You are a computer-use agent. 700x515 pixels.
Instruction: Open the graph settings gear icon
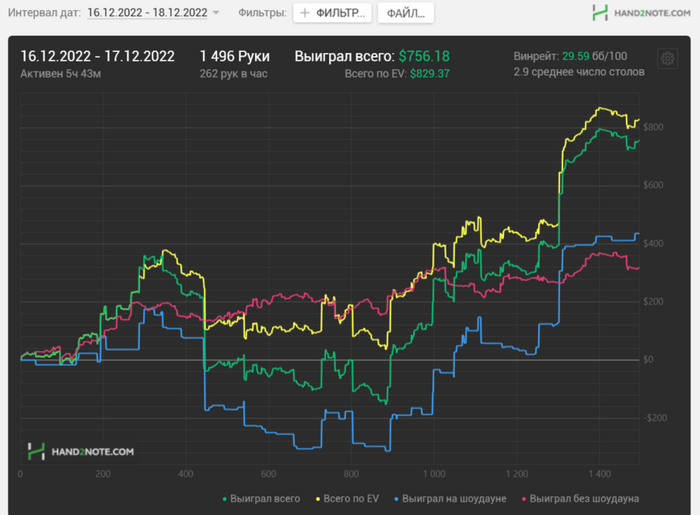click(x=667, y=58)
